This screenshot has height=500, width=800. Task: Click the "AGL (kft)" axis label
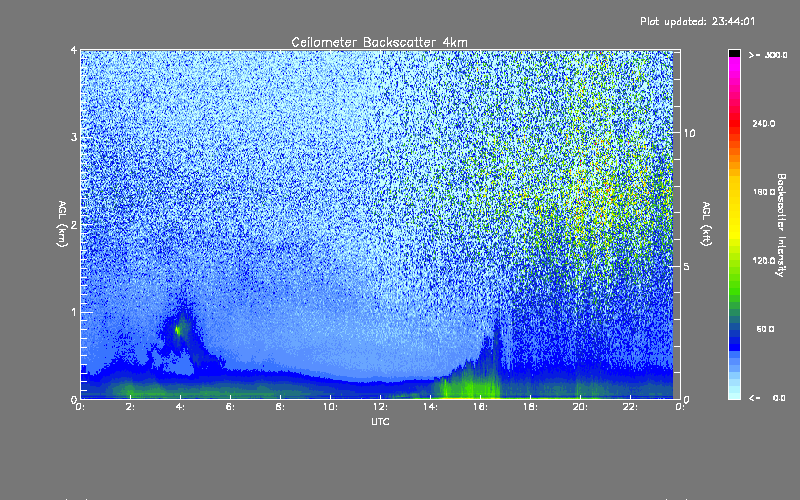pos(706,224)
